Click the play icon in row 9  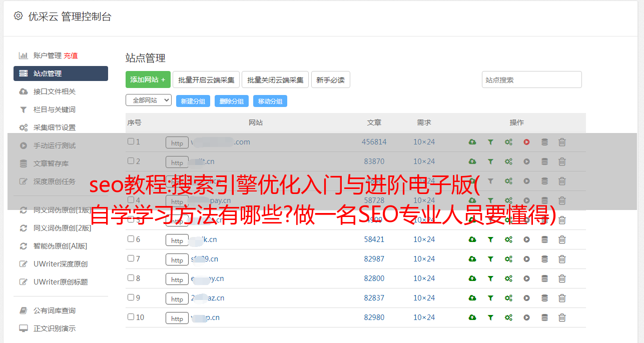526,298
